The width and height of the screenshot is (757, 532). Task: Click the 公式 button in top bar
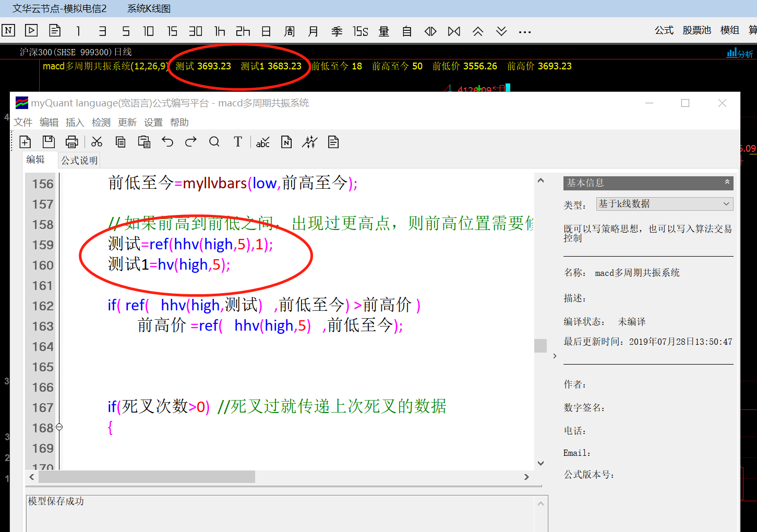pyautogui.click(x=664, y=30)
